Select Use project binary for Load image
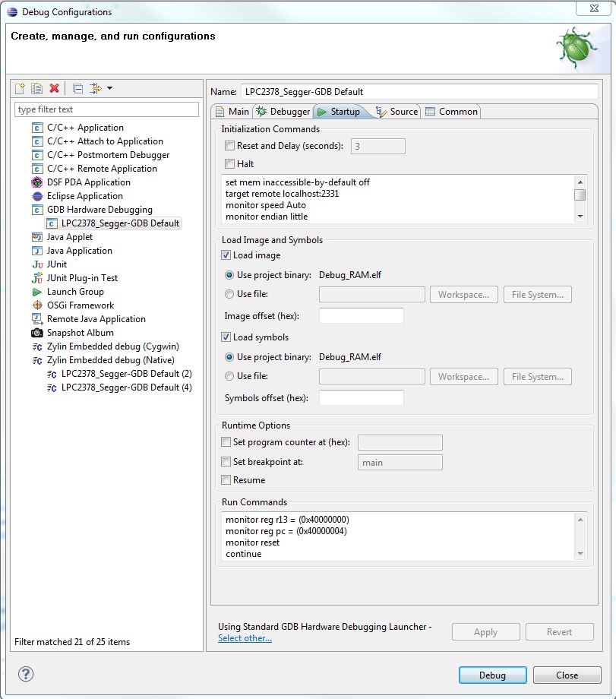This screenshot has width=616, height=699. (x=229, y=275)
